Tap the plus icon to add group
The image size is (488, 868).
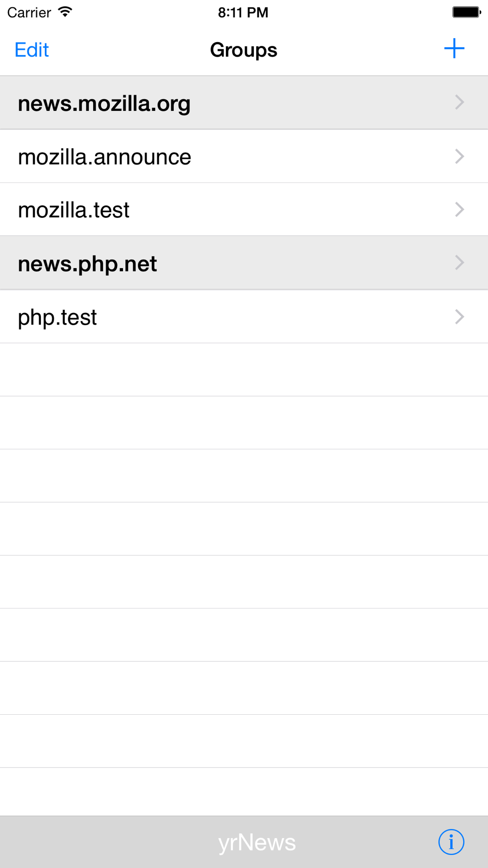coord(454,49)
